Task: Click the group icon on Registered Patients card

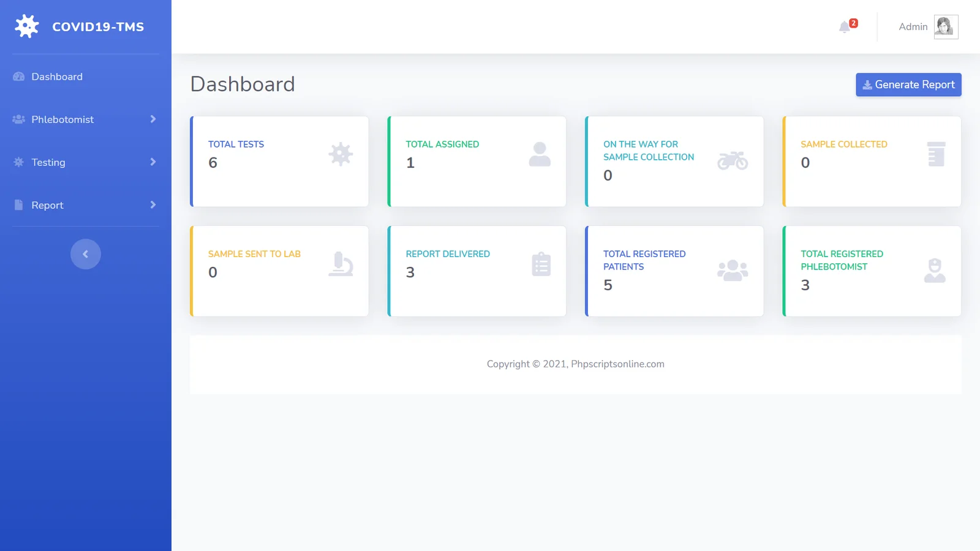Action: pos(733,270)
